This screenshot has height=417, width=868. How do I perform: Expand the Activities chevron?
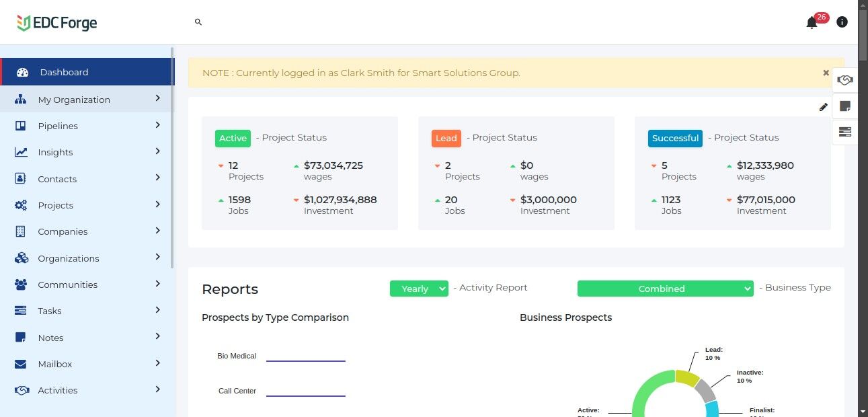[x=158, y=389]
